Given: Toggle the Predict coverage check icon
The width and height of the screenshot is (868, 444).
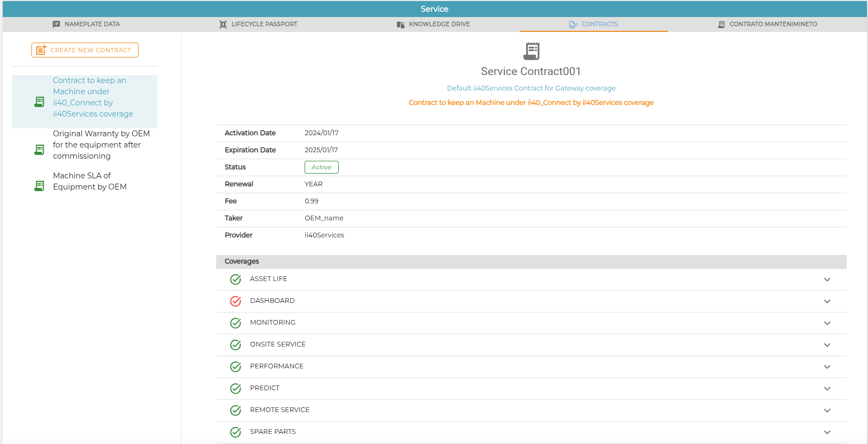Looking at the screenshot, I should click(x=235, y=389).
